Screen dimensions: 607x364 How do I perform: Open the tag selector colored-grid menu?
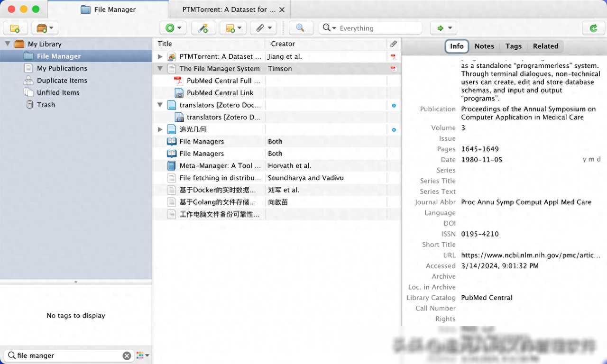(x=142, y=355)
